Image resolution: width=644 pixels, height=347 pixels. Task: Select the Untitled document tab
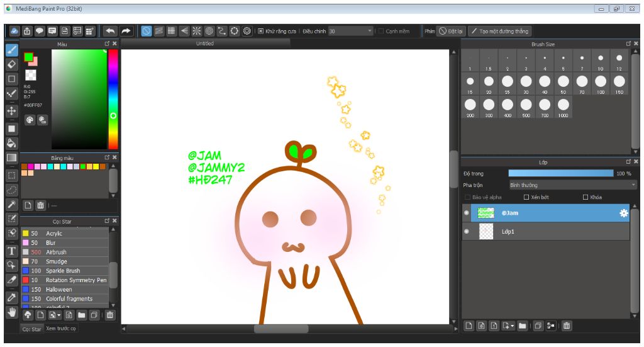205,43
